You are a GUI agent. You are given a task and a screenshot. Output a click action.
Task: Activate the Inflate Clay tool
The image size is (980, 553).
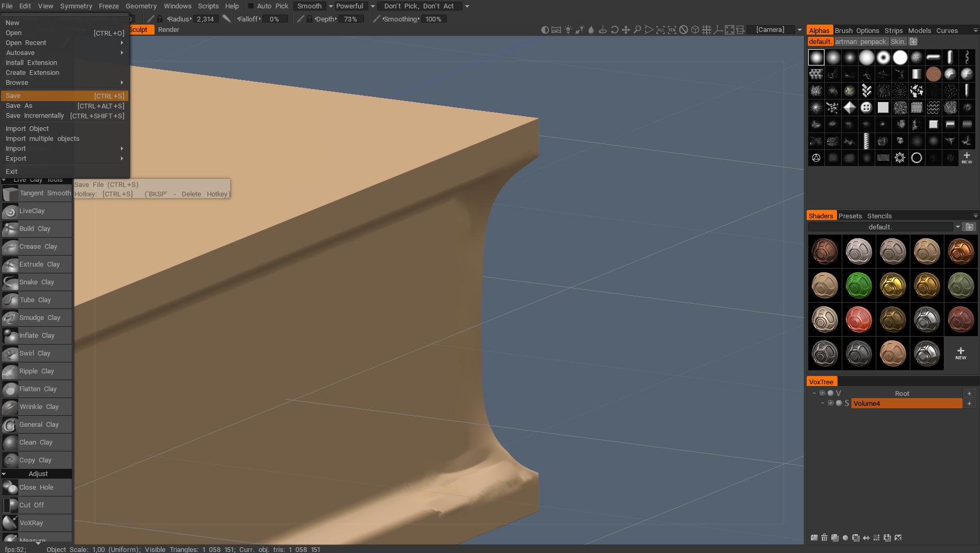[36, 336]
